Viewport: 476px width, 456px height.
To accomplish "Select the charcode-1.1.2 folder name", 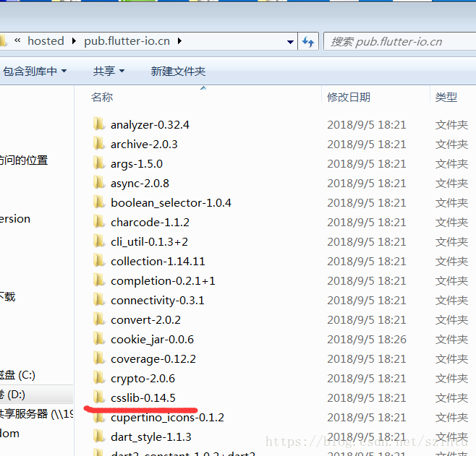I will pos(150,223).
